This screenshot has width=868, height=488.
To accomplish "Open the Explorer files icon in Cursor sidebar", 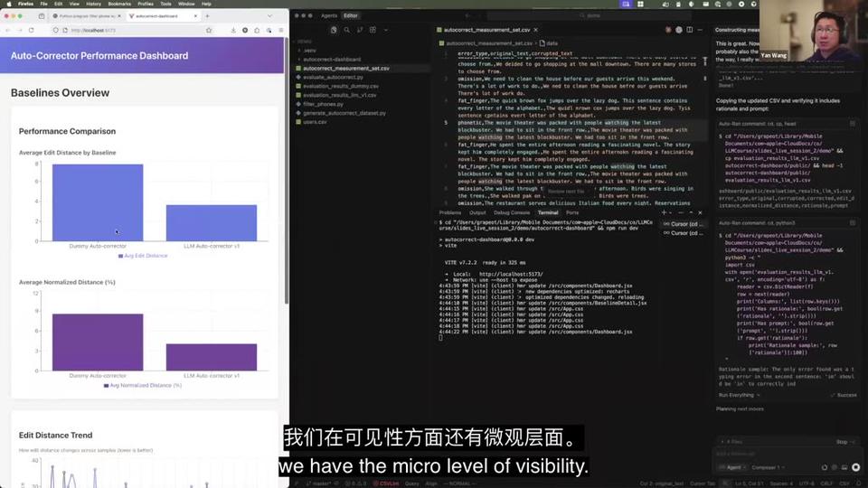I will [x=334, y=30].
